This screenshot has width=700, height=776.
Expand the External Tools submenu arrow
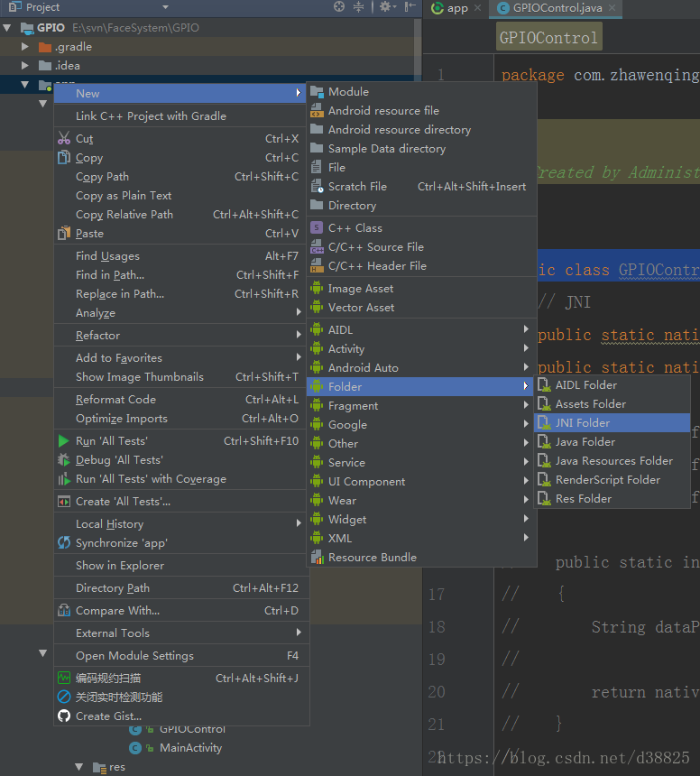[x=299, y=632]
